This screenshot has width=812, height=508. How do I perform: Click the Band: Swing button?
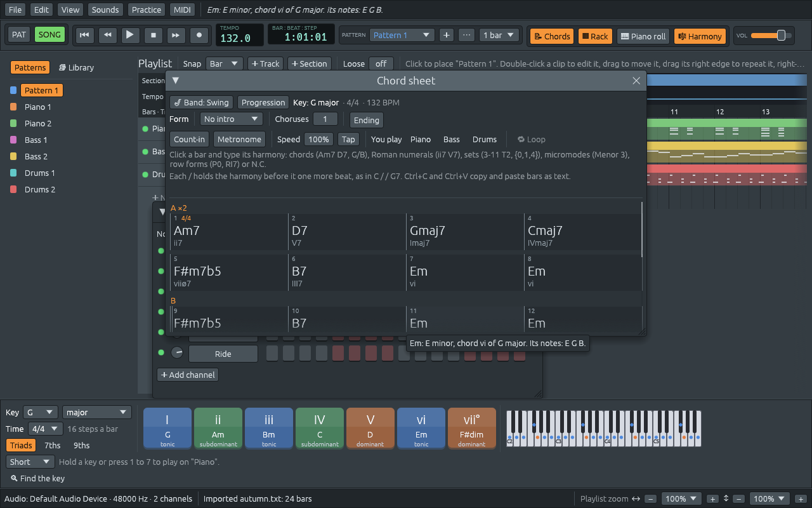(202, 102)
